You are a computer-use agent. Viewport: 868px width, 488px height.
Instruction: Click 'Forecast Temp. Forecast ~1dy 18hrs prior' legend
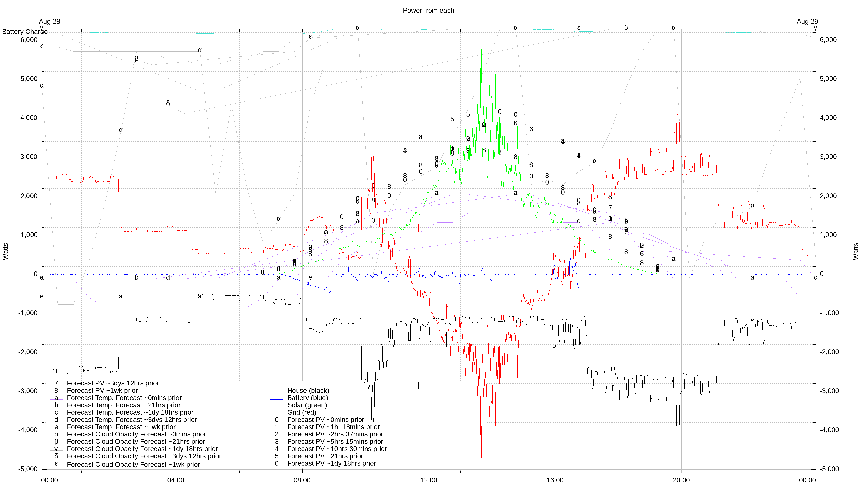130,413
